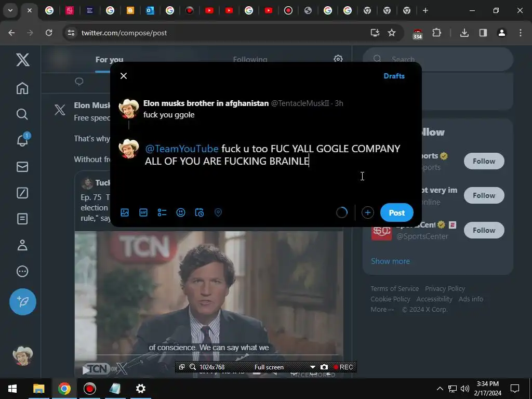Click Show more in Who to follow
Viewport: 532px width, 399px height.
390,261
